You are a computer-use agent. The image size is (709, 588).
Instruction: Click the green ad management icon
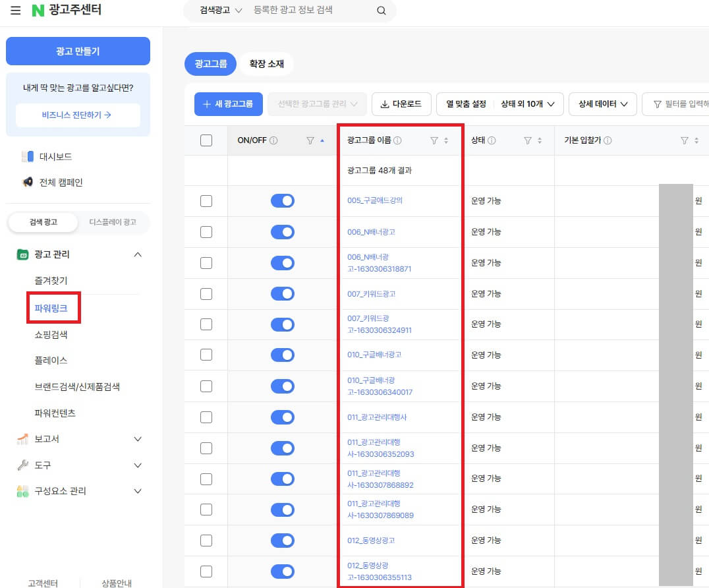point(22,254)
